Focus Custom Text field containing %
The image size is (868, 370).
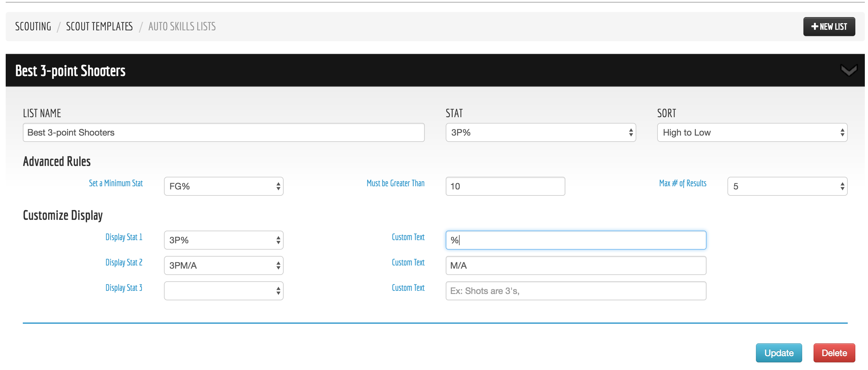coord(576,240)
